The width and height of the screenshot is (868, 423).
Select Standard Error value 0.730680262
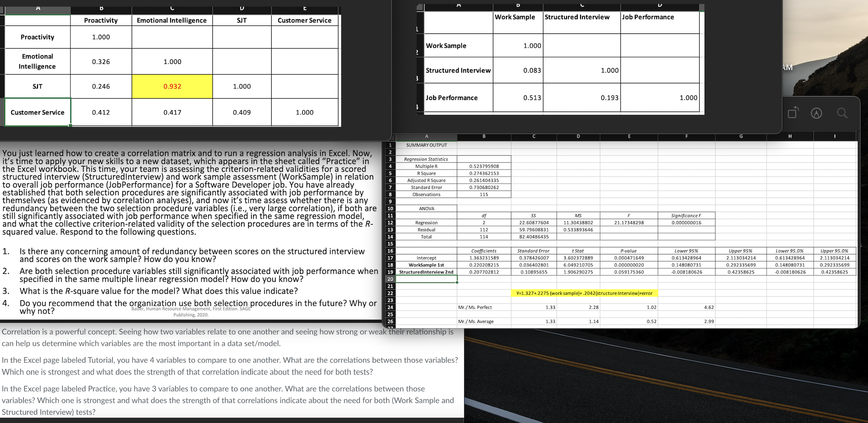click(x=484, y=187)
